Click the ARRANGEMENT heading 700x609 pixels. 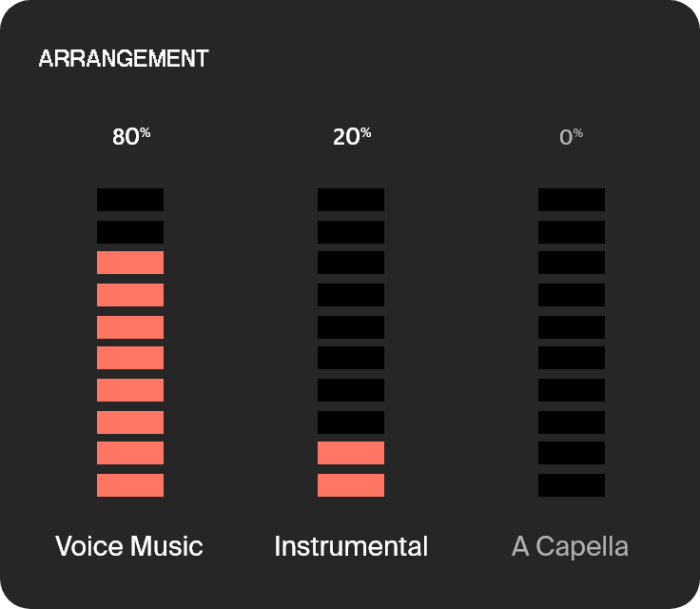(124, 59)
